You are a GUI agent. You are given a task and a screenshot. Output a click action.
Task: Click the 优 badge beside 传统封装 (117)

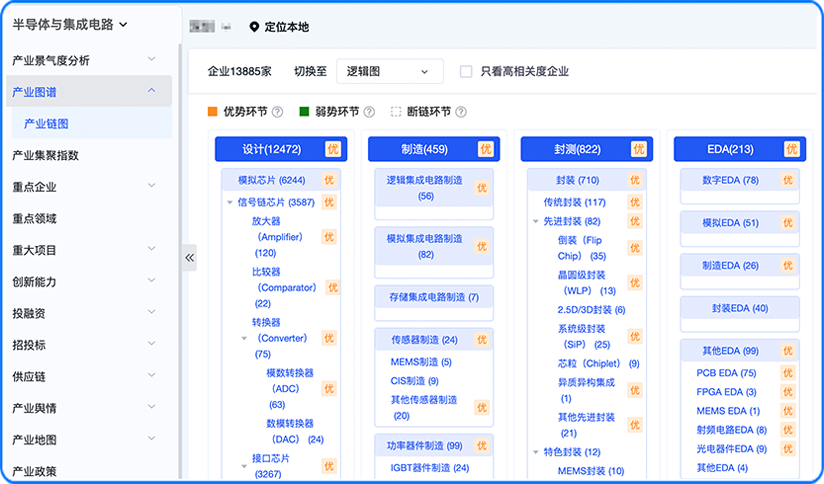635,202
